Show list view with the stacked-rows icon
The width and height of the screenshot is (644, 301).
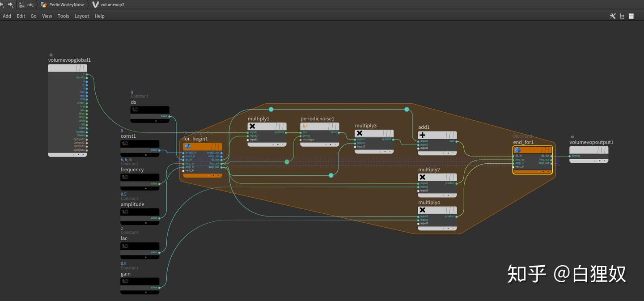coord(631,16)
